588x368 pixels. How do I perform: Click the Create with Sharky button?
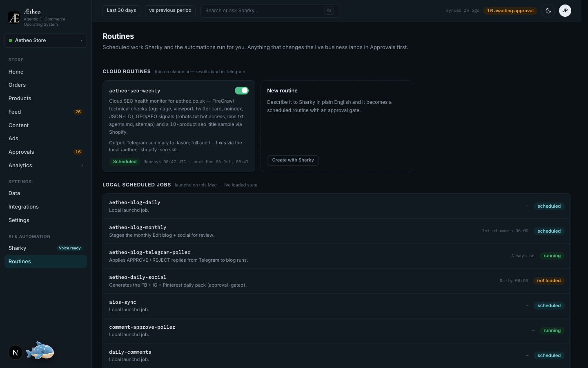coord(293,160)
